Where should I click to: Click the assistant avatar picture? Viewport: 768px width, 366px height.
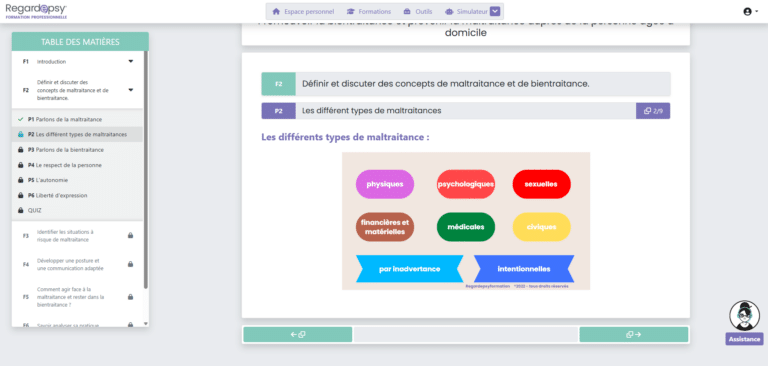click(x=744, y=316)
